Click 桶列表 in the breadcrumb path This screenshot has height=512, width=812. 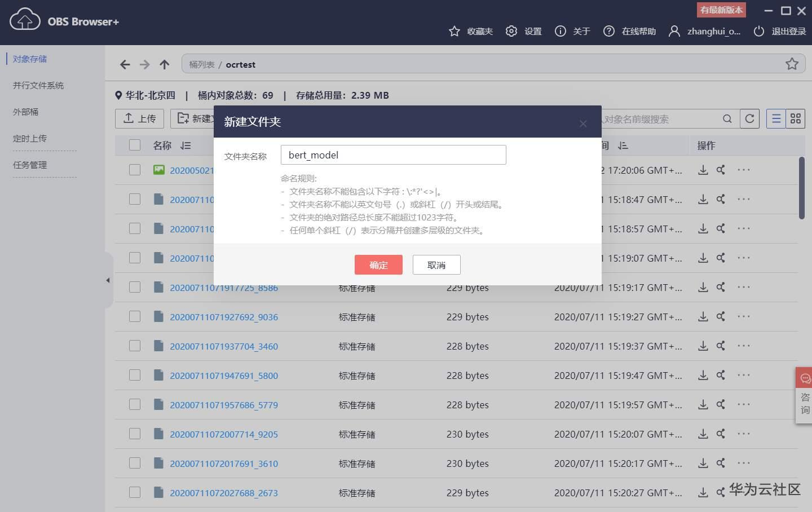202,65
